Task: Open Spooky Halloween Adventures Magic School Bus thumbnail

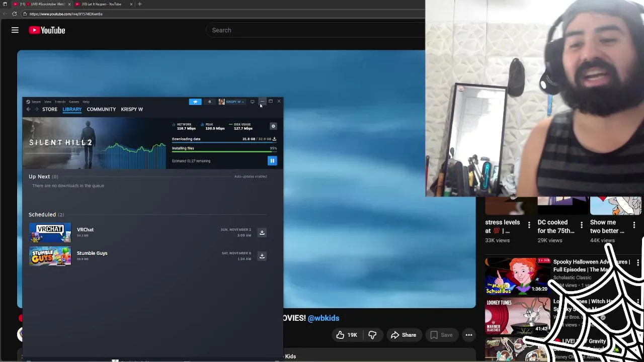Action: pyautogui.click(x=517, y=276)
